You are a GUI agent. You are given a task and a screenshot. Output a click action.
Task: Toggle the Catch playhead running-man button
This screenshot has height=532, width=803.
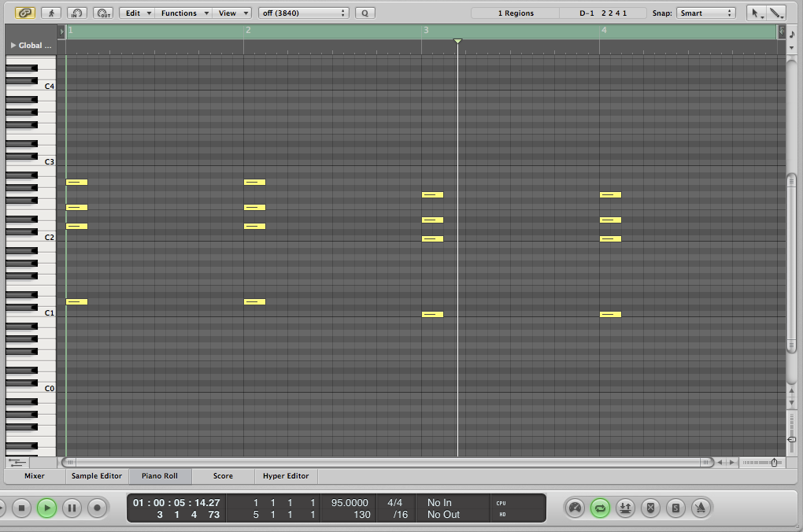click(51, 13)
